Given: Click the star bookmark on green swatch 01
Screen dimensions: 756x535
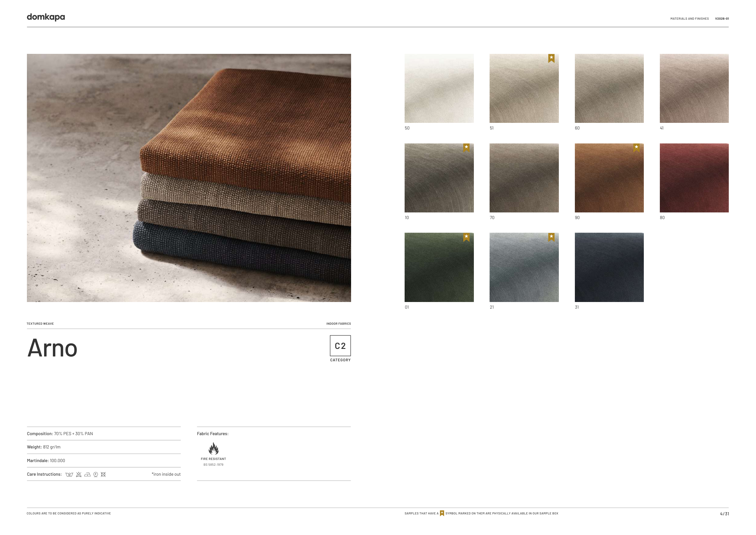Looking at the screenshot, I should coord(466,237).
